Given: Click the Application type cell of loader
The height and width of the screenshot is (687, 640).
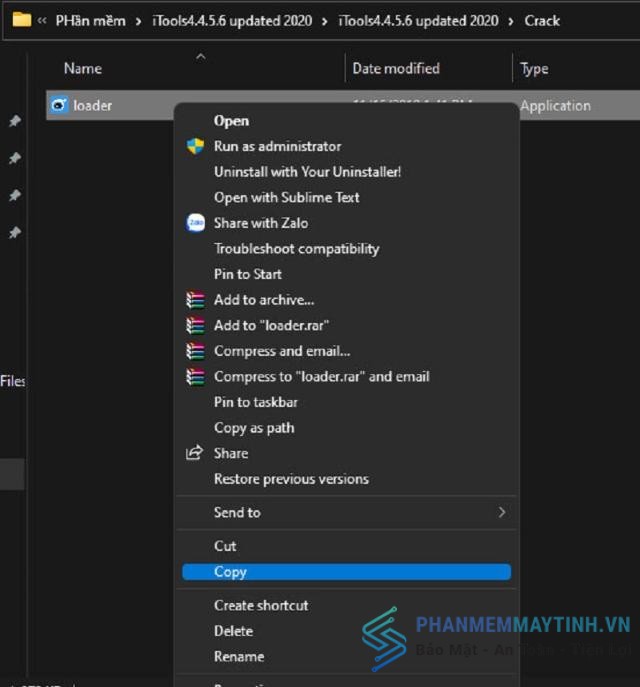Looking at the screenshot, I should click(x=555, y=106).
